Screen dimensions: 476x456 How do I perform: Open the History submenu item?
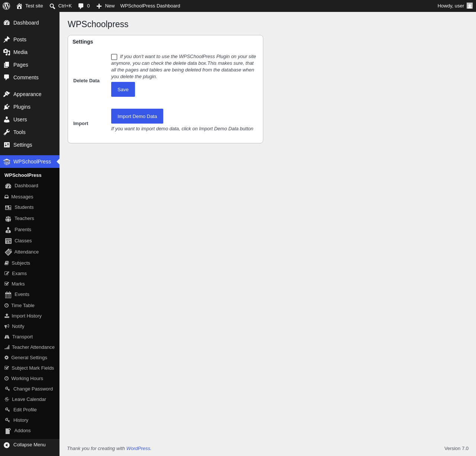click(x=30, y=420)
